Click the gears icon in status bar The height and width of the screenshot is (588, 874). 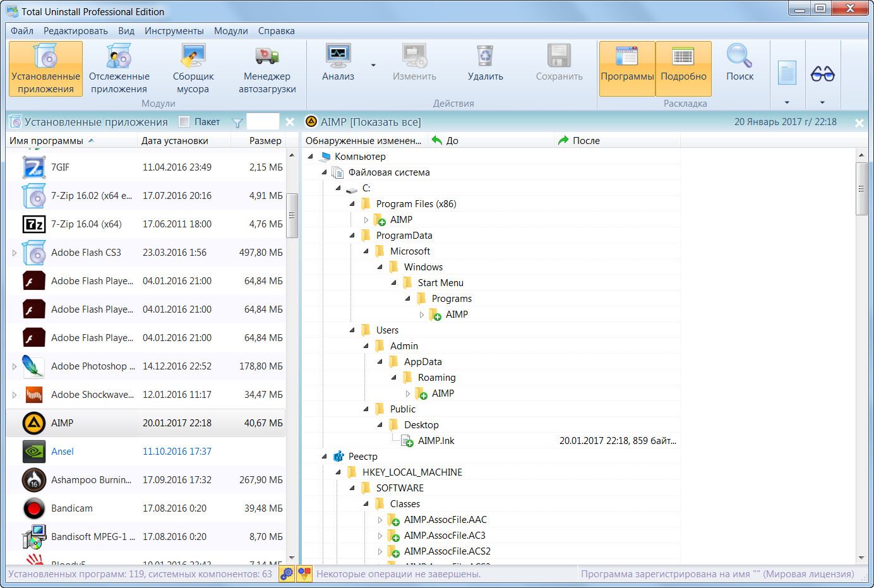[287, 573]
